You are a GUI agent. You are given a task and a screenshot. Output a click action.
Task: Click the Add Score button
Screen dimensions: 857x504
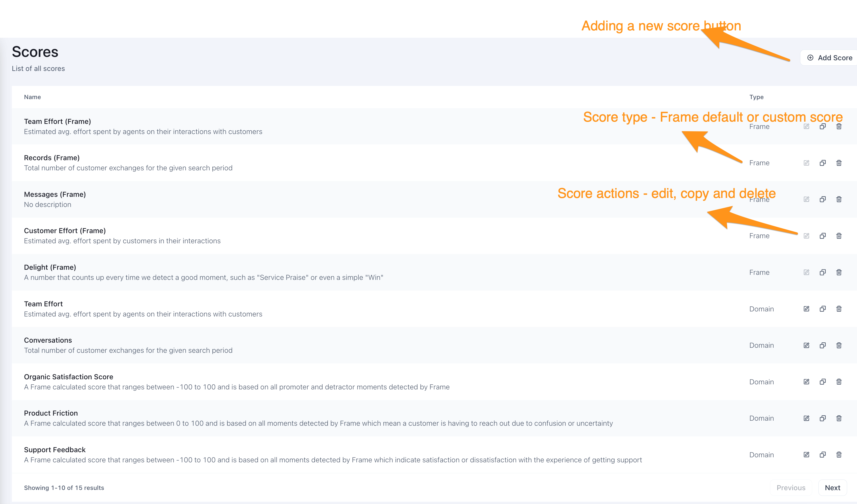(x=830, y=58)
